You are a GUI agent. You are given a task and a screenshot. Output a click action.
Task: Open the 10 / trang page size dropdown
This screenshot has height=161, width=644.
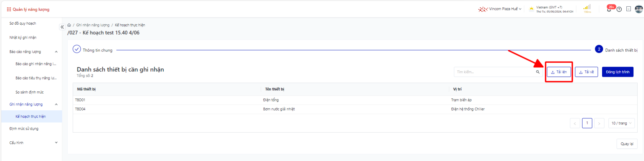[621, 123]
